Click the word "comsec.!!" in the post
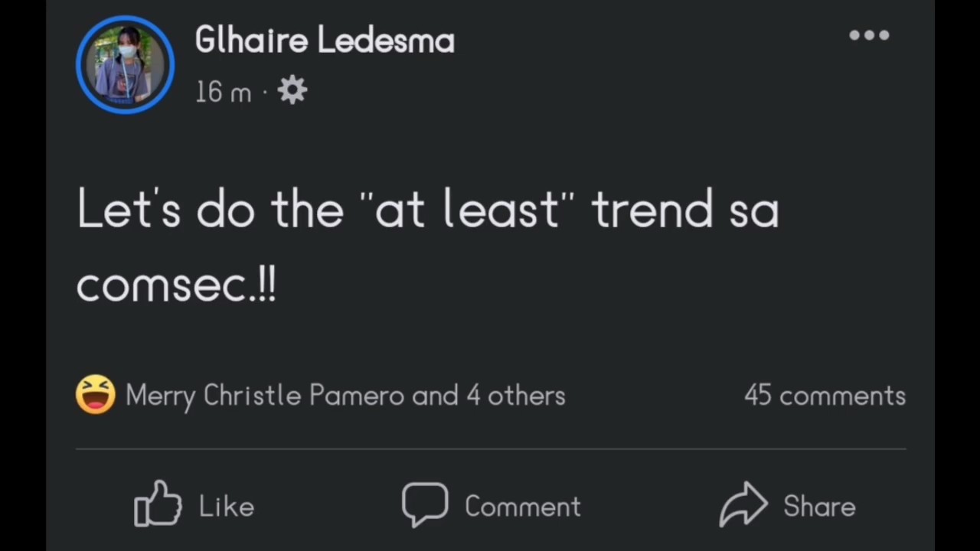 176,285
